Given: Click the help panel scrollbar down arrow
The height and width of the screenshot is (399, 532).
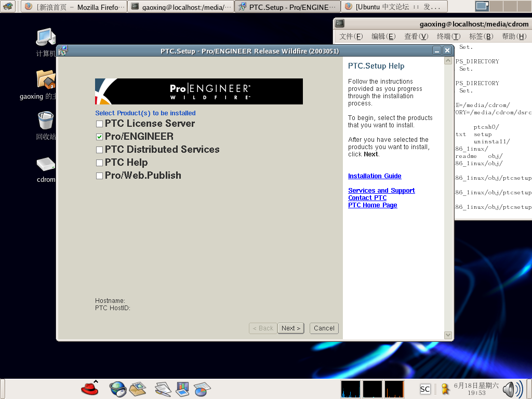Looking at the screenshot, I should pyautogui.click(x=448, y=335).
